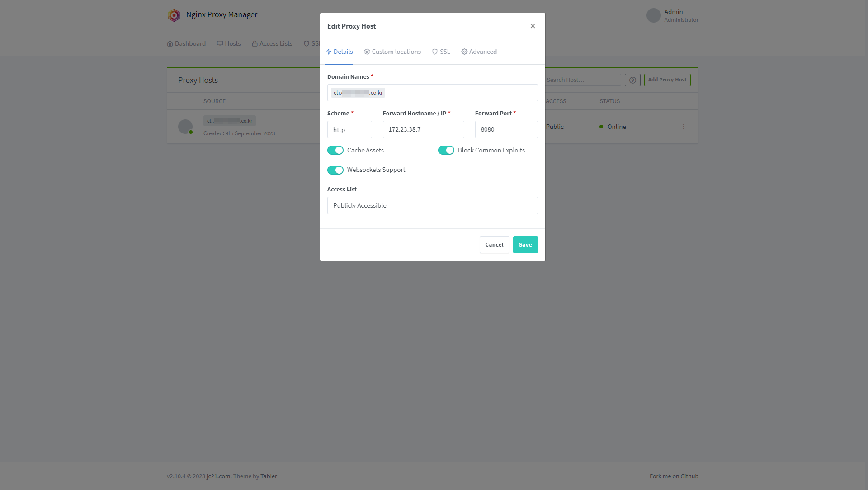Click the Cancel button

(494, 245)
